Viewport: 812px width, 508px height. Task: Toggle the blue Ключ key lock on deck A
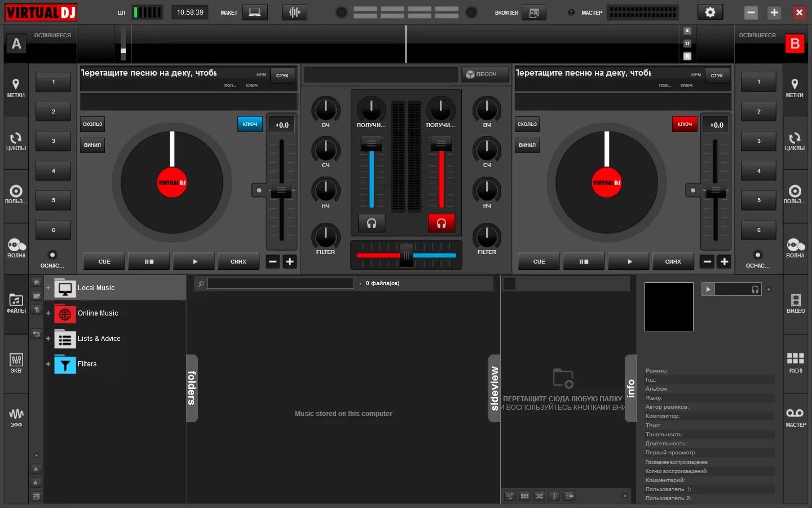point(250,124)
